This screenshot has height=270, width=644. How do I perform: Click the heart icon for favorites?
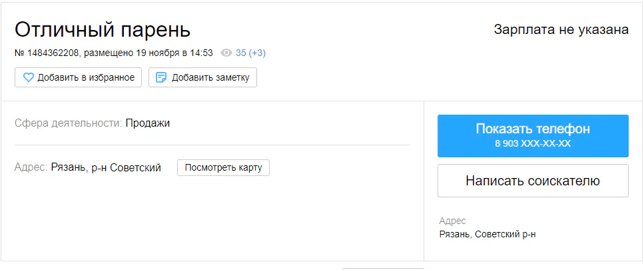pos(29,77)
